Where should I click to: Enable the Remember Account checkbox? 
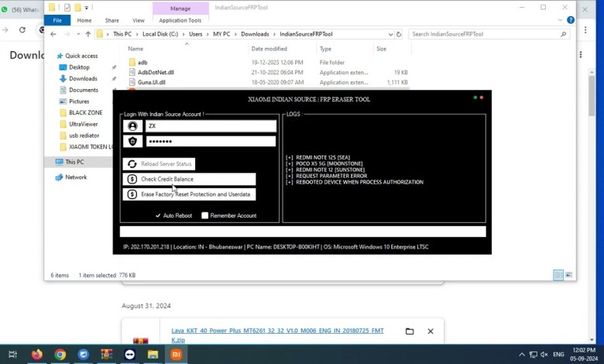[205, 215]
